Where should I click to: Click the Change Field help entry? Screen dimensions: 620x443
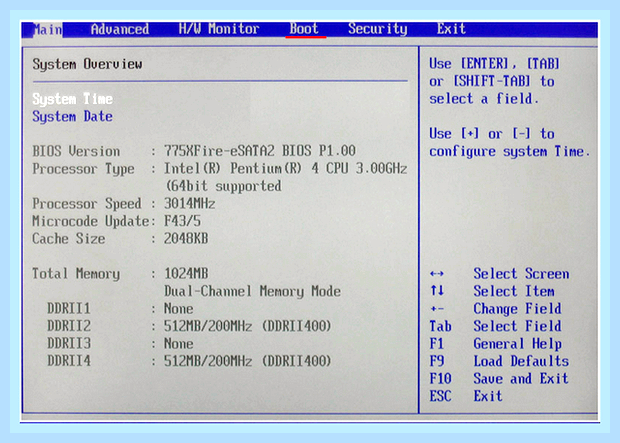pos(518,309)
